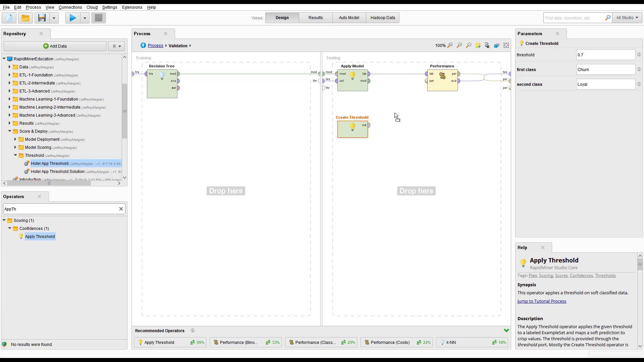Image resolution: width=644 pixels, height=362 pixels.
Task: Open the run options dropdown arrow
Action: [85, 18]
